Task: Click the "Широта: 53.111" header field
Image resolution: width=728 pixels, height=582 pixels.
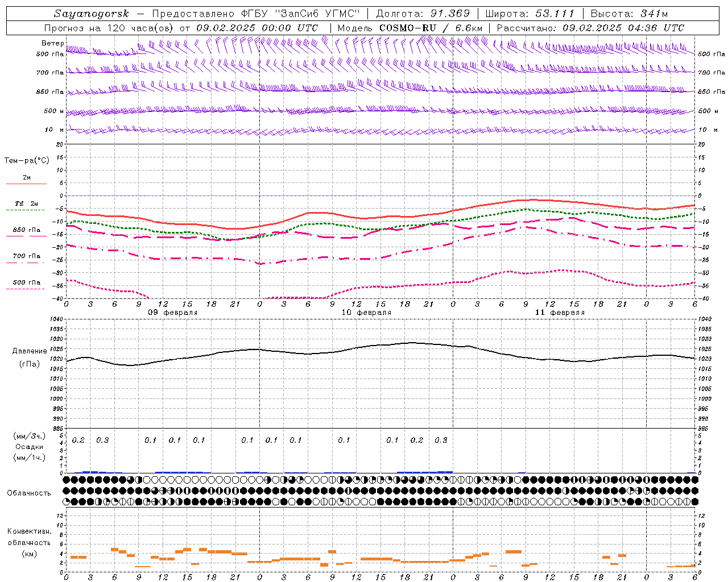Action: click(x=530, y=14)
